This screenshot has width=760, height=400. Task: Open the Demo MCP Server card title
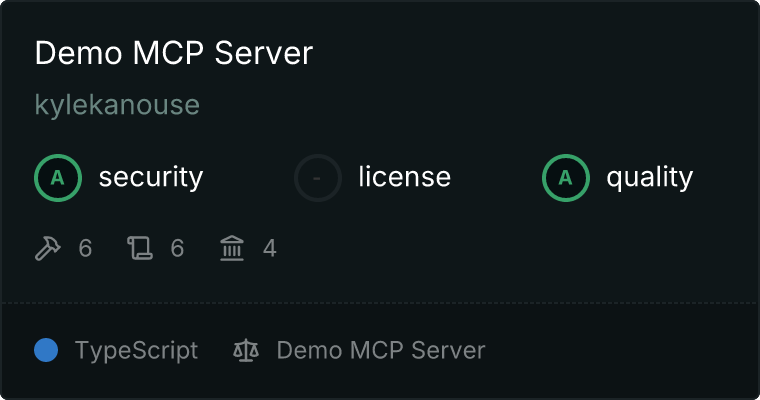pos(174,54)
